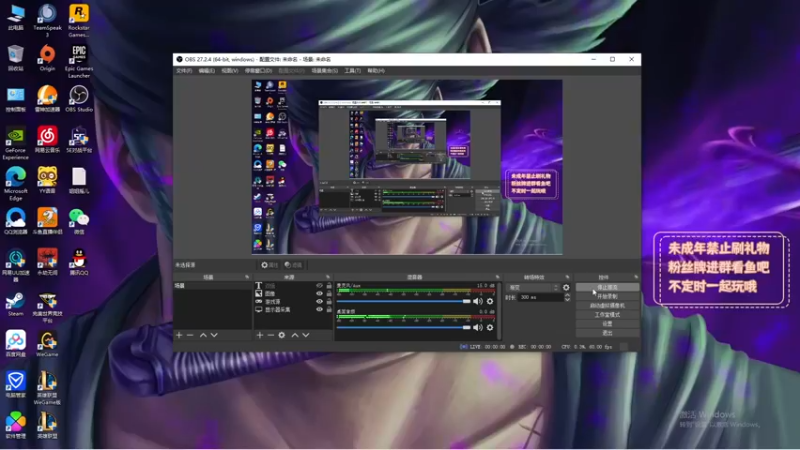This screenshot has width=800, height=450.
Task: Open the 滤镜 button above the sources
Action: [293, 265]
